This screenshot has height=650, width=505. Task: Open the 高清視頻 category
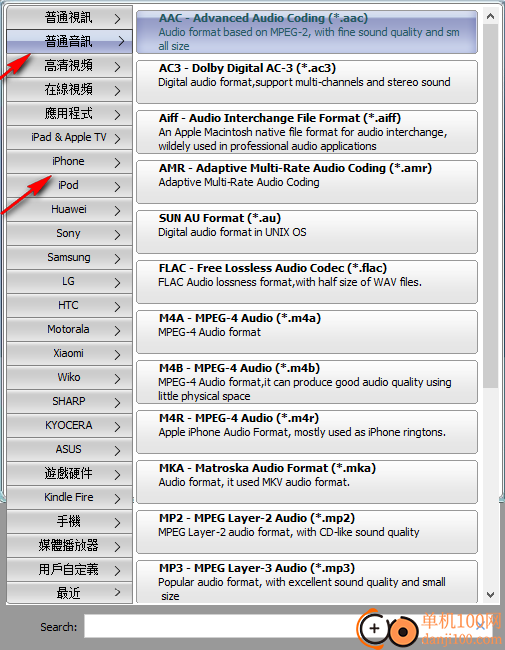70,65
